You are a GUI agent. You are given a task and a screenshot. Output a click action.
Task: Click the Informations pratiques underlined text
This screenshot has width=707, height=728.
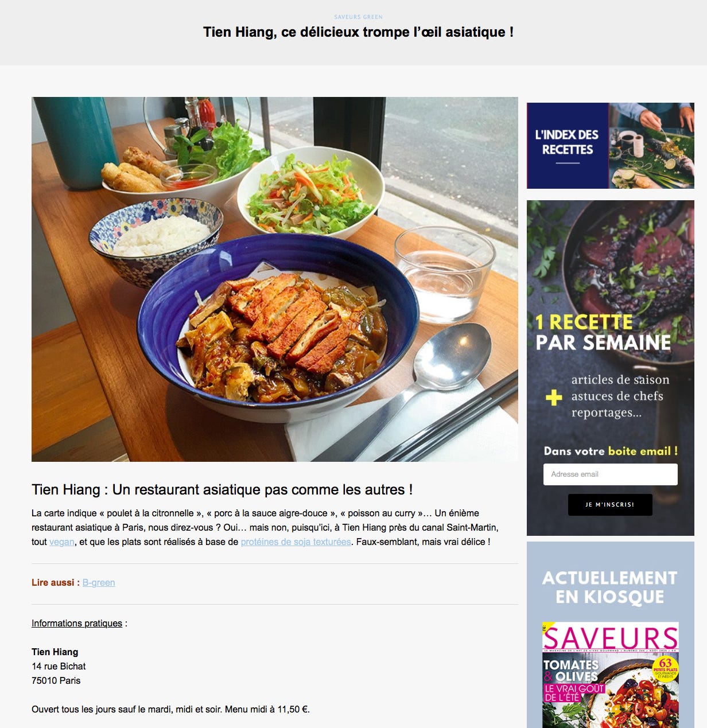[x=77, y=623]
